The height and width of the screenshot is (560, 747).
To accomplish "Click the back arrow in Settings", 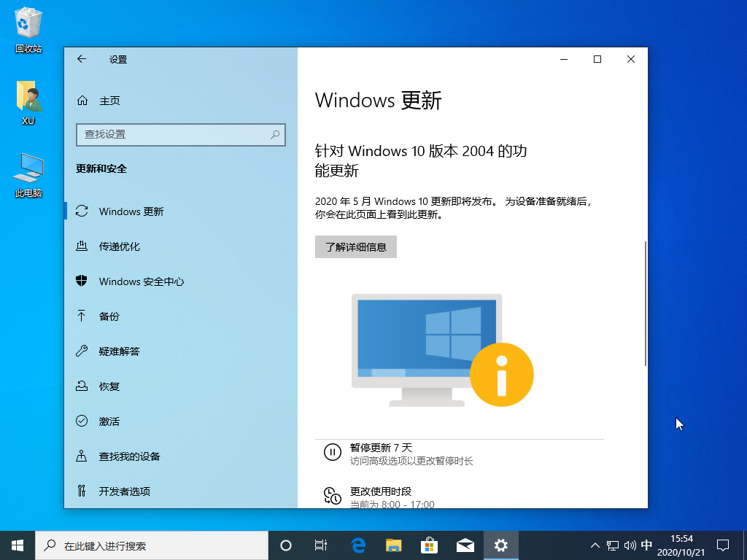I will coord(82,59).
